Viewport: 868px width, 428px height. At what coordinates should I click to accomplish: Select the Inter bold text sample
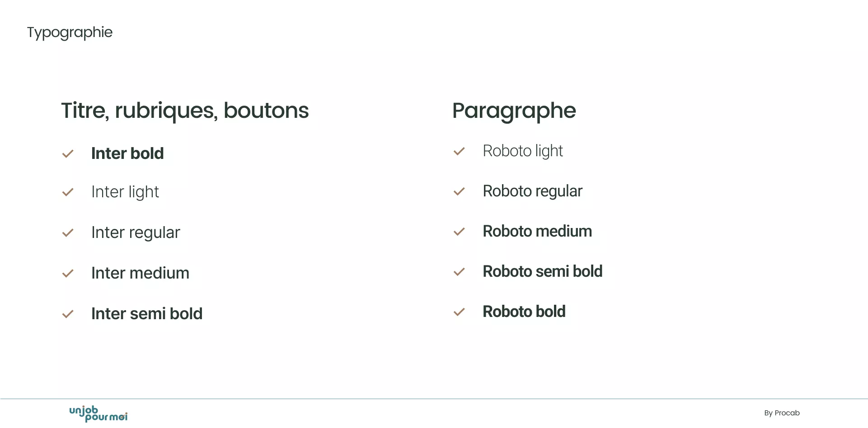click(127, 154)
